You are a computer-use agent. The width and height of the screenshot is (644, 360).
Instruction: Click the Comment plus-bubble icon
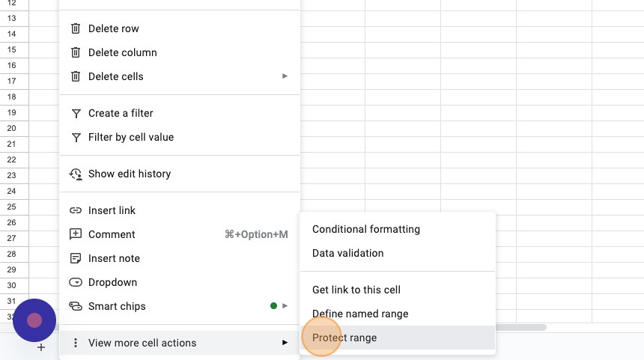click(76, 234)
